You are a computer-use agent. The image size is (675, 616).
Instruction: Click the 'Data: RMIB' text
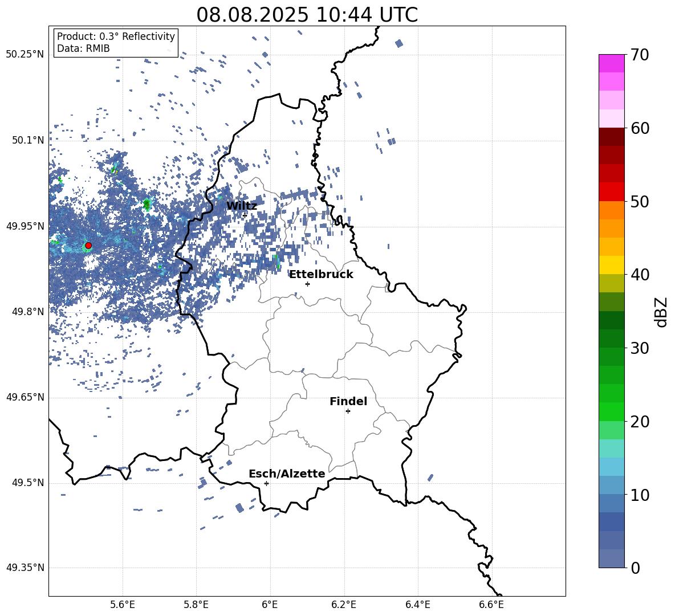[x=83, y=48]
